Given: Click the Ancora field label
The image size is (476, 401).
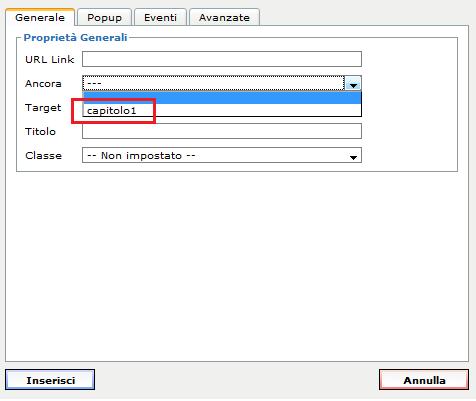Looking at the screenshot, I should pos(43,84).
